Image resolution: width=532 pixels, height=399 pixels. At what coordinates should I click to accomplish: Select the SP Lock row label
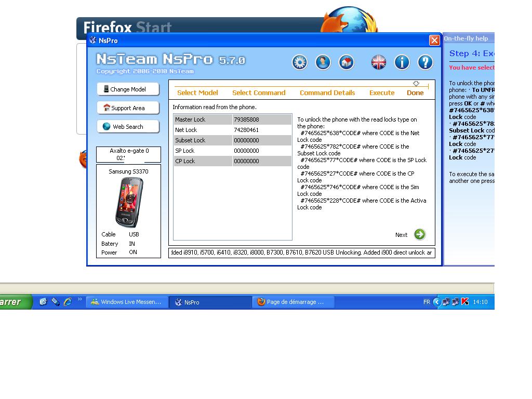(203, 151)
